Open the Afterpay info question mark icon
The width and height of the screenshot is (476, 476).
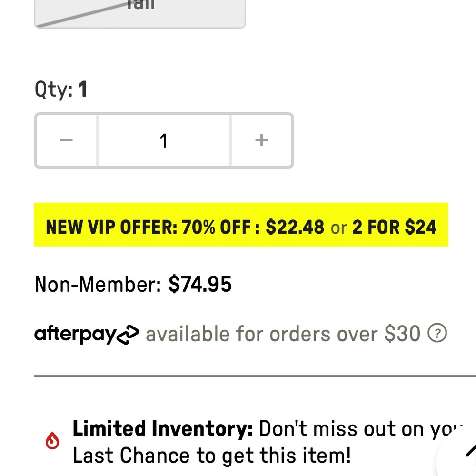[x=437, y=334]
